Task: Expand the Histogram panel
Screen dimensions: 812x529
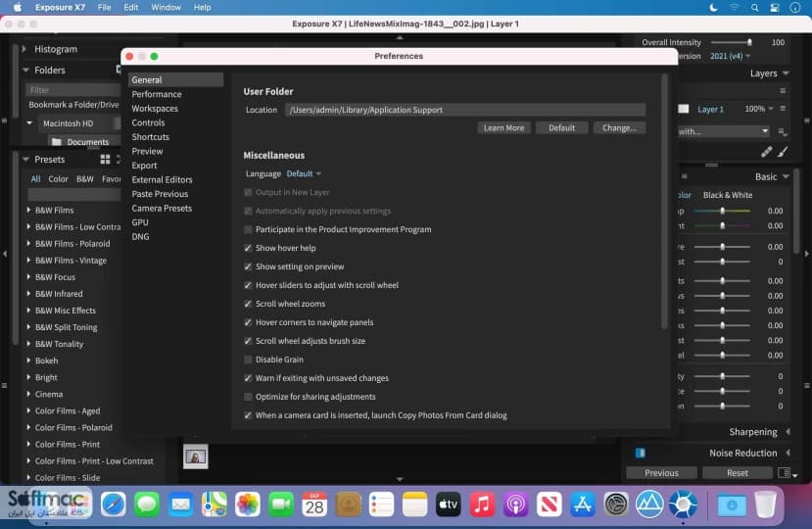Action: pyautogui.click(x=24, y=49)
